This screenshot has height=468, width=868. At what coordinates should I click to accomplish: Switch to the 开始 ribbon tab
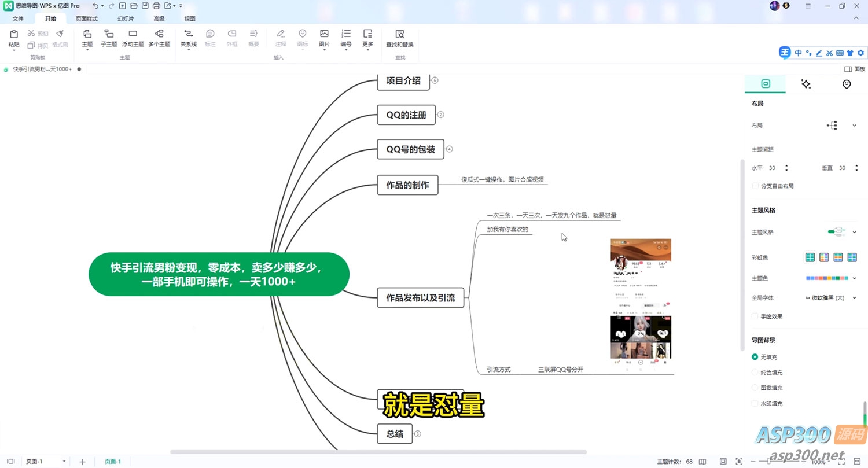coord(50,19)
